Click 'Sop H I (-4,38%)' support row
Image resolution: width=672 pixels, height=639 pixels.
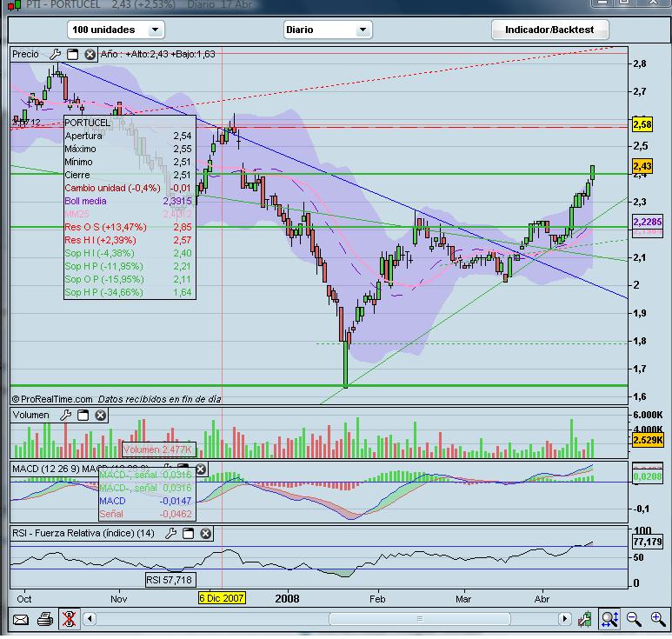point(129,253)
